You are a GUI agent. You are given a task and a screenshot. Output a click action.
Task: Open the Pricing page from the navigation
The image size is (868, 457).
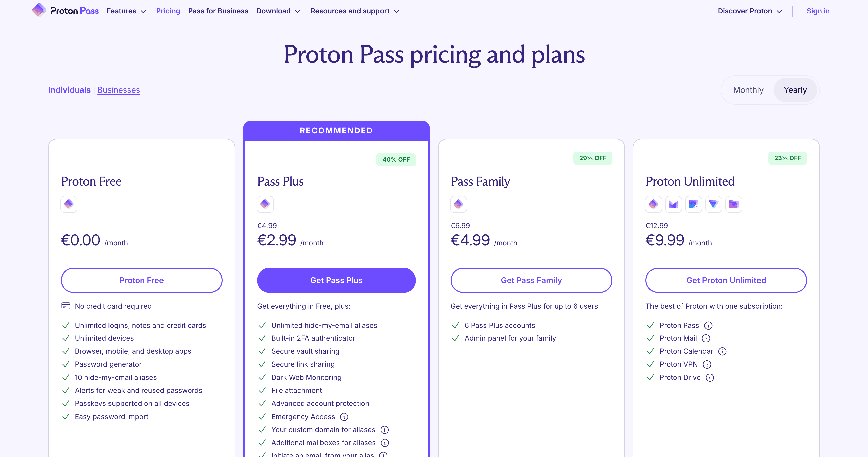tap(168, 11)
